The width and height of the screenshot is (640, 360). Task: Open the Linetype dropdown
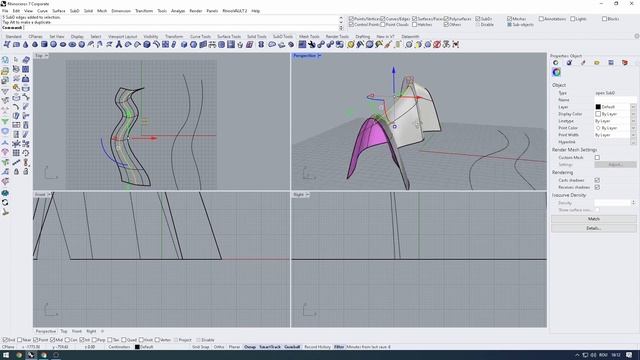[x=633, y=121]
